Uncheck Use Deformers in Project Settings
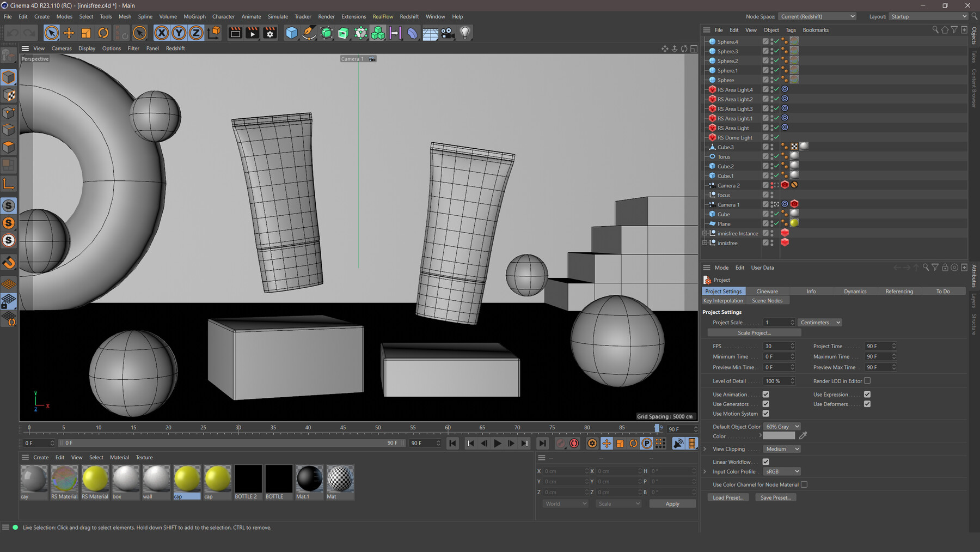This screenshot has width=980, height=552. coord(866,404)
